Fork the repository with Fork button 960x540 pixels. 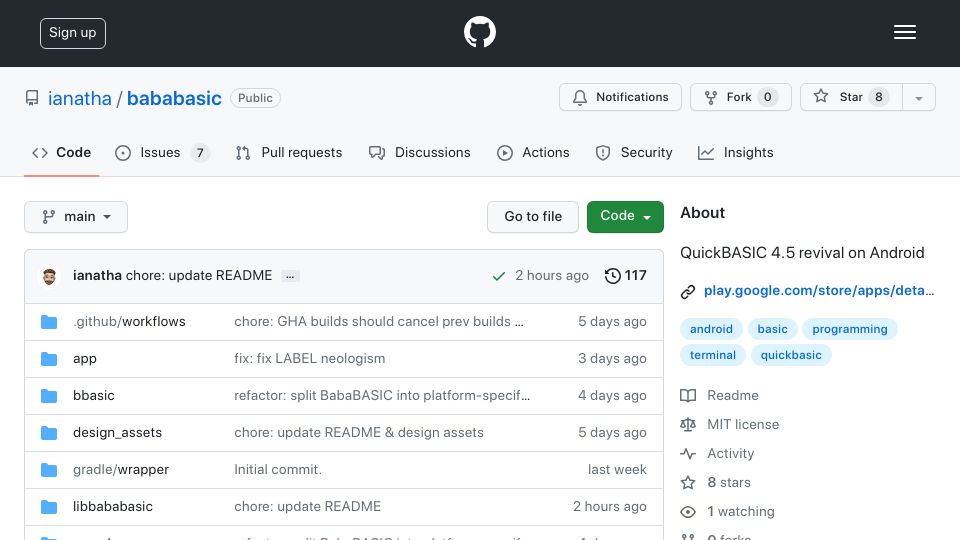pyautogui.click(x=741, y=97)
